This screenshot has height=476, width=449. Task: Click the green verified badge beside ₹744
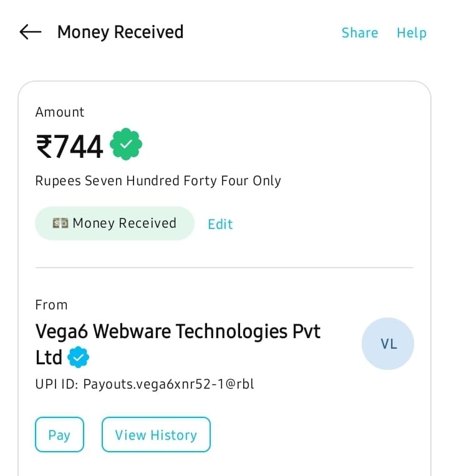(126, 145)
